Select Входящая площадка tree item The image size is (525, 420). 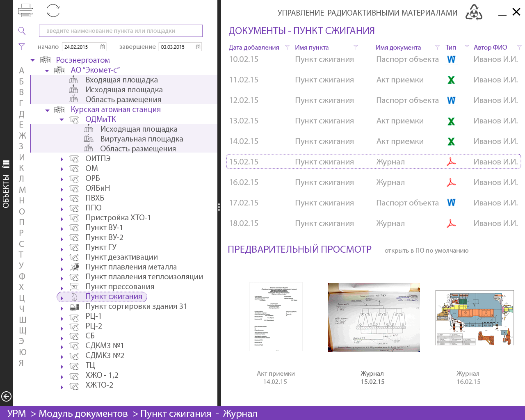(x=121, y=80)
